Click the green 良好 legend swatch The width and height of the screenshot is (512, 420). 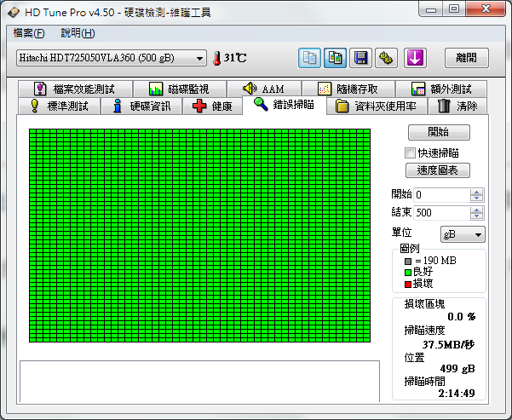pos(408,273)
